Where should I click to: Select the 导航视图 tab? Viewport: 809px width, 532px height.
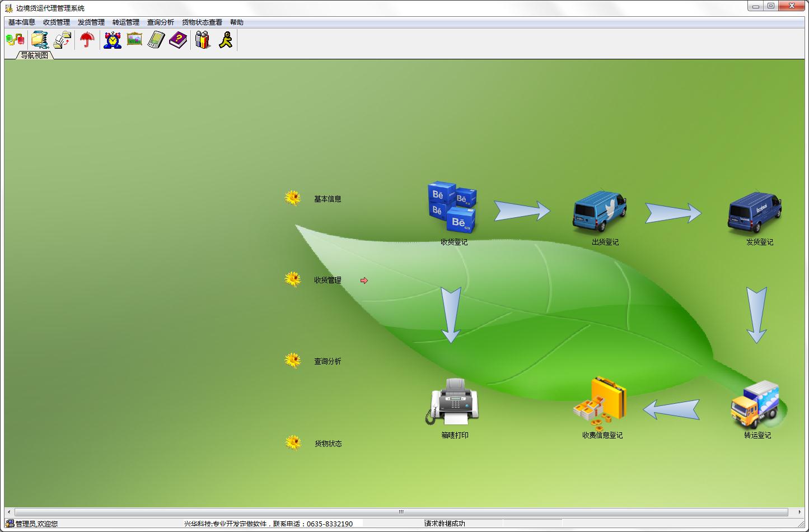coord(35,55)
